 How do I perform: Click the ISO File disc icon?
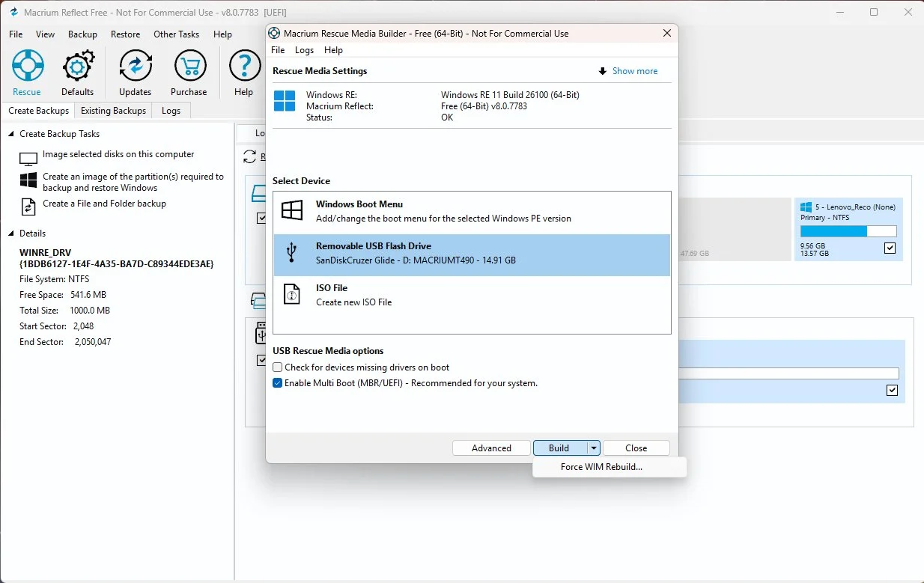292,294
